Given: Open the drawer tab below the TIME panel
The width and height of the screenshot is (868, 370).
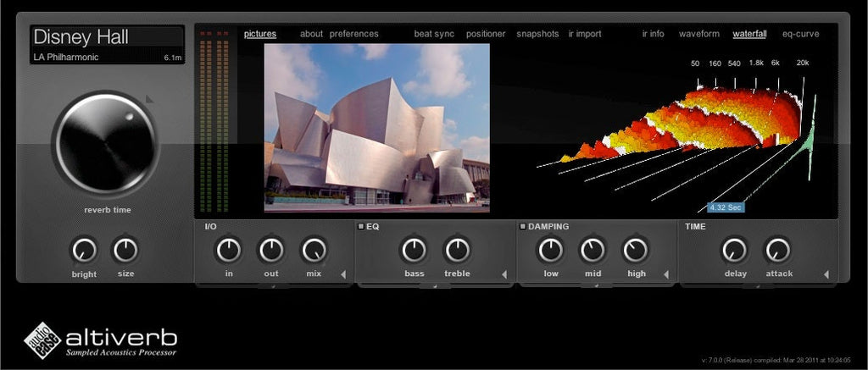Looking at the screenshot, I should pos(759,286).
